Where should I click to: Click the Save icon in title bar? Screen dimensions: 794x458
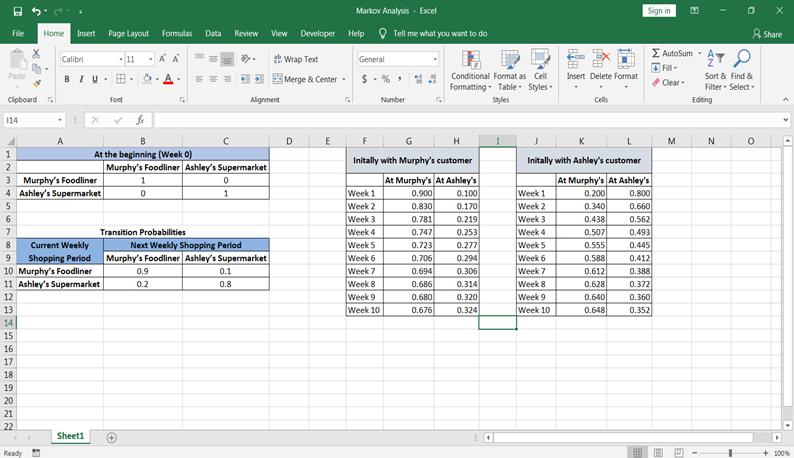pos(18,11)
